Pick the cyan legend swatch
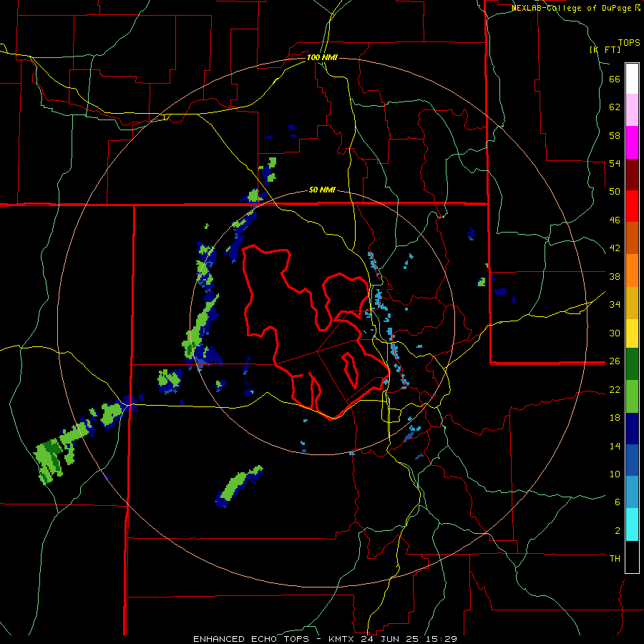The image size is (644, 644). (632, 525)
